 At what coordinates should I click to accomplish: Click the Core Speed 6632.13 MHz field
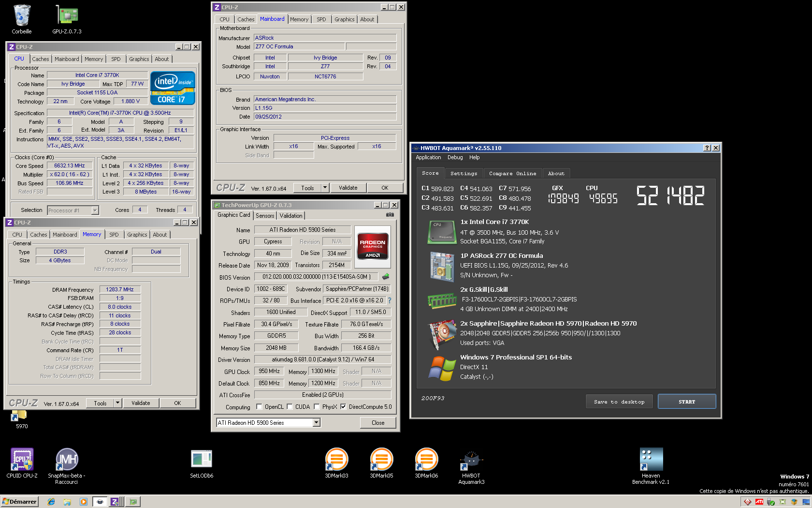click(70, 165)
